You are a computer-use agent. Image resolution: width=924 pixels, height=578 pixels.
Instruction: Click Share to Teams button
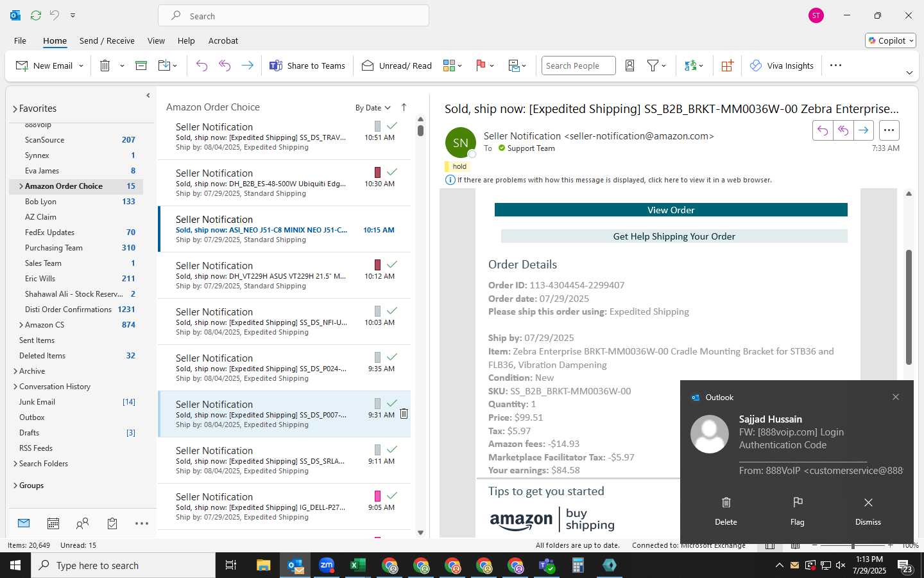(x=307, y=66)
